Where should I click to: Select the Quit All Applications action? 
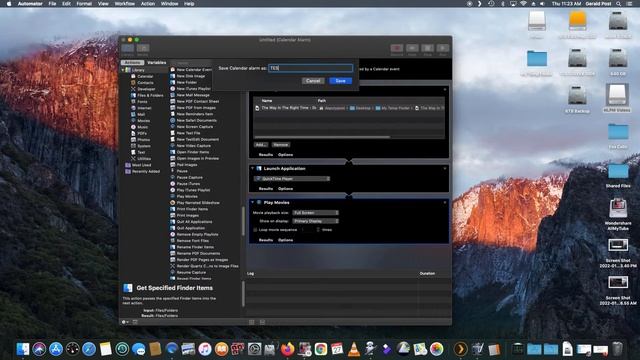(194, 222)
